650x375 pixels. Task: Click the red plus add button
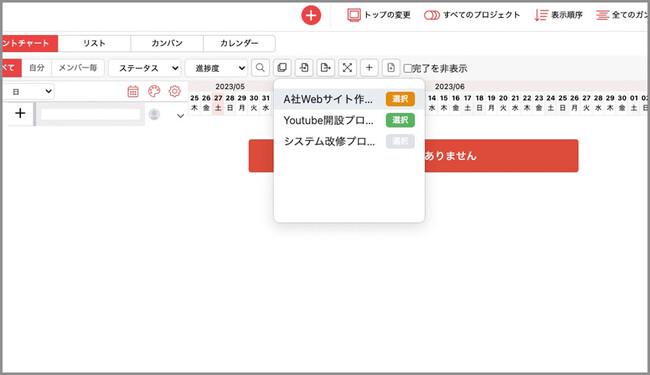pyautogui.click(x=311, y=15)
